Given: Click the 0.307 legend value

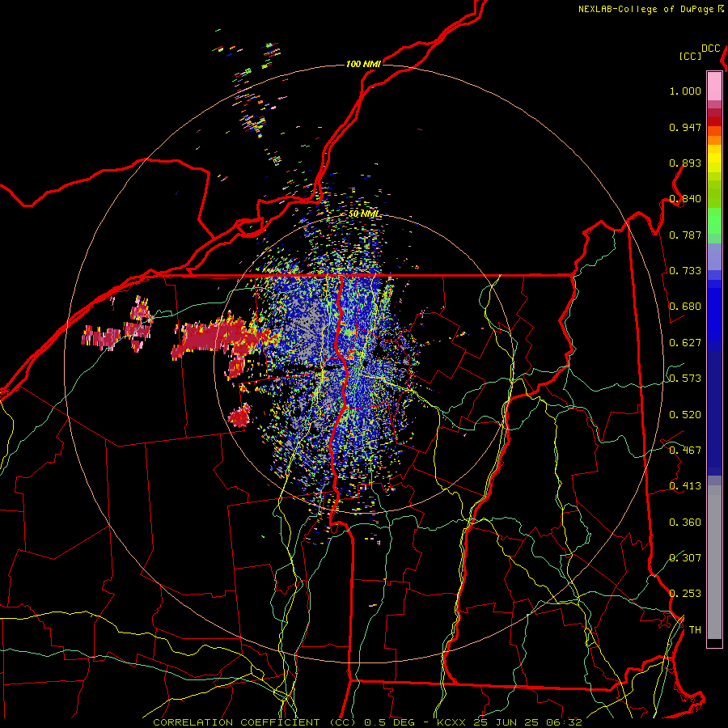Looking at the screenshot, I should point(685,558).
